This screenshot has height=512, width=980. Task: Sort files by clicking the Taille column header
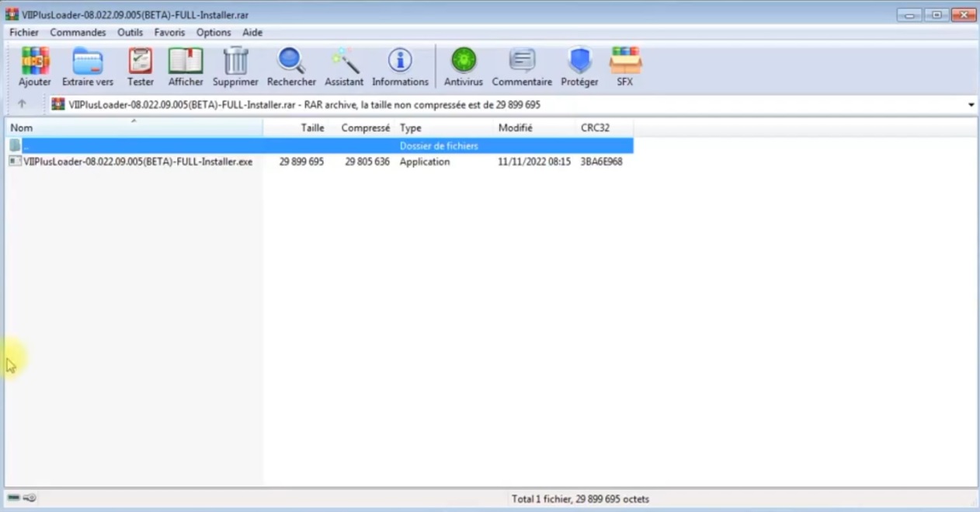312,127
